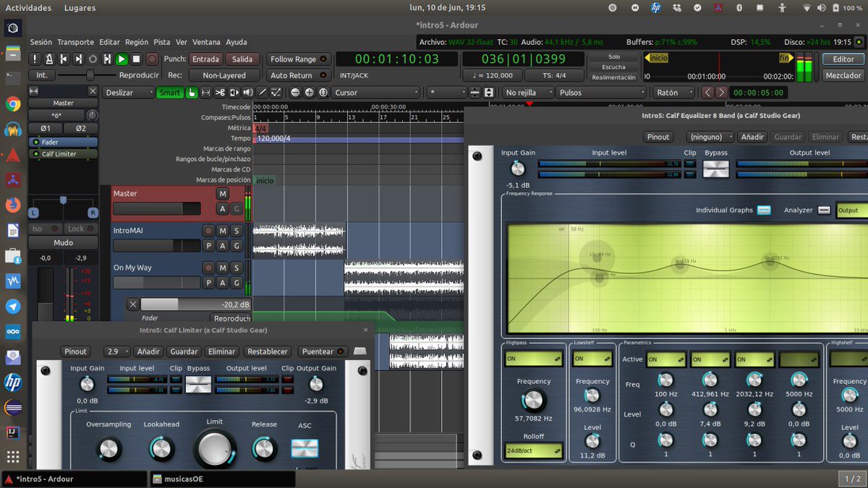Click the zoom in icon
The image size is (868, 488).
310,93
